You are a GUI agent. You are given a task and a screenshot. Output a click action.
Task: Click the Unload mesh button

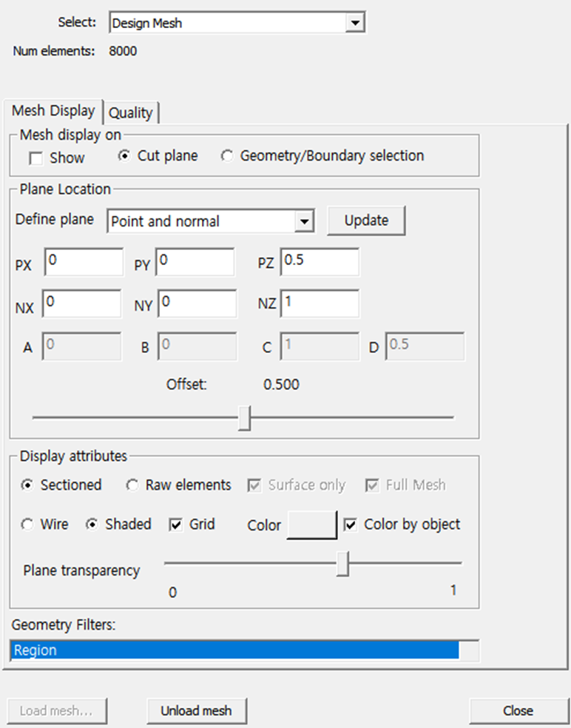click(197, 711)
